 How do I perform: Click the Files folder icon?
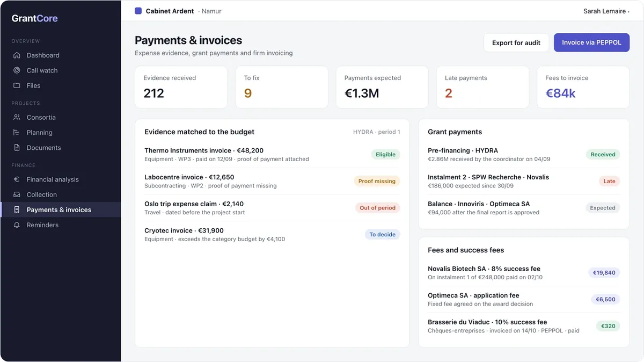17,85
